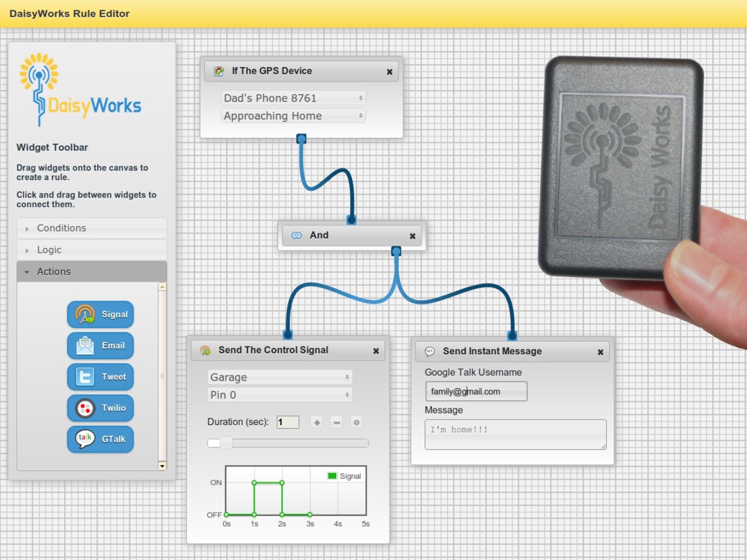Close the Send The Control Signal widget
Screen dimensions: 747x560
(376, 351)
